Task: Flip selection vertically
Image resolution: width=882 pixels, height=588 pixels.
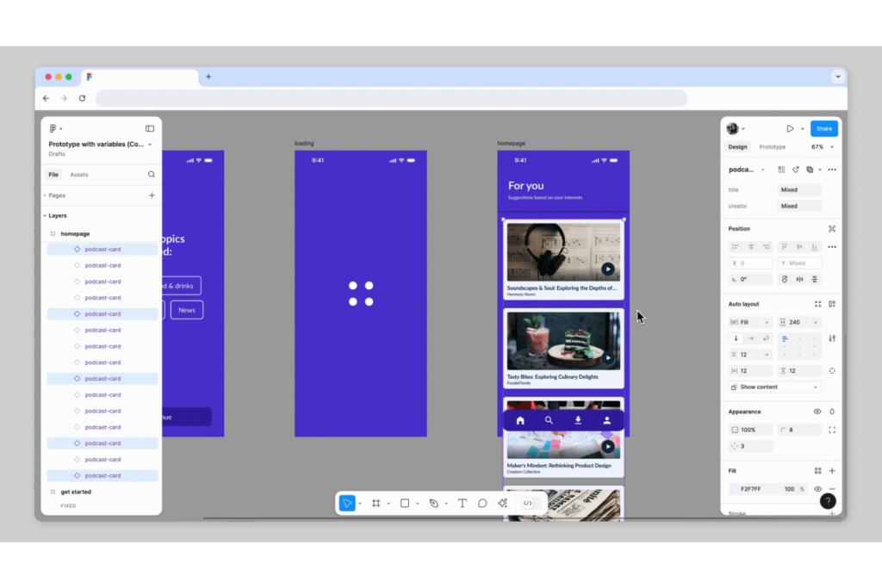Action: 814,279
